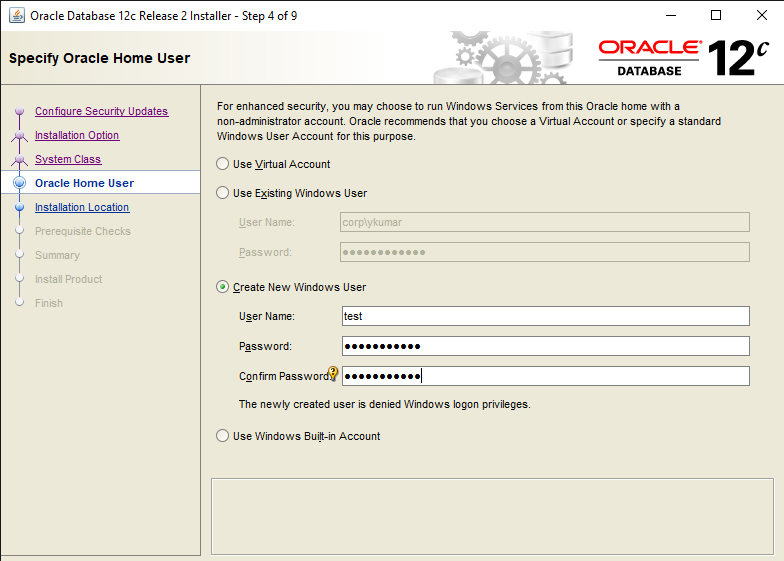The width and height of the screenshot is (784, 561).
Task: Click the Installation Location step bullet
Action: click(x=19, y=208)
